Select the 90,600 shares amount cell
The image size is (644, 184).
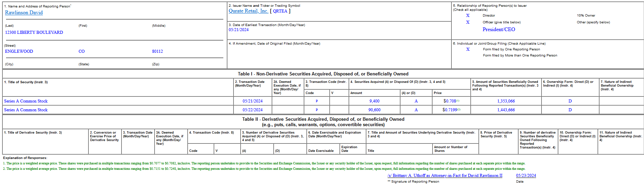click(x=374, y=110)
